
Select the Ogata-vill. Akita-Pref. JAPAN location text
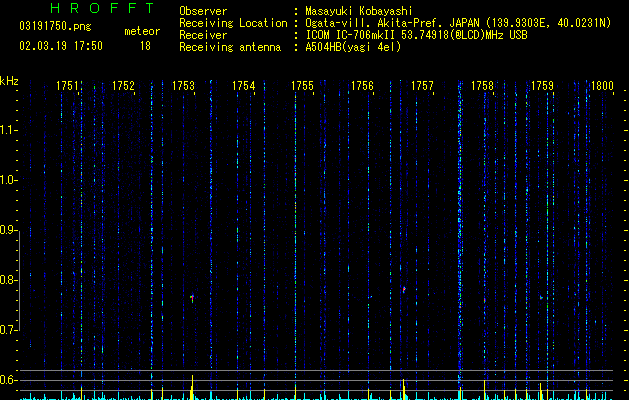(x=392, y=23)
